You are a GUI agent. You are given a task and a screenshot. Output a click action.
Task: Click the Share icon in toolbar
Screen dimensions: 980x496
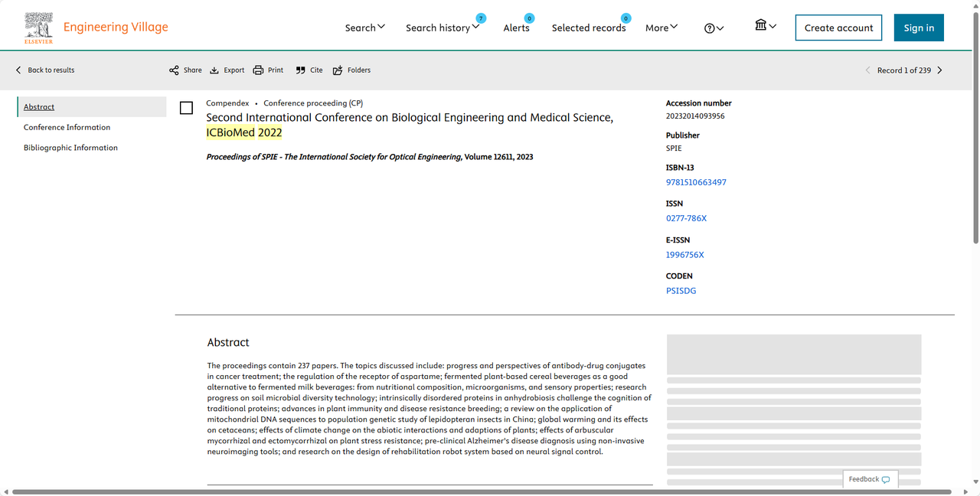pyautogui.click(x=175, y=70)
